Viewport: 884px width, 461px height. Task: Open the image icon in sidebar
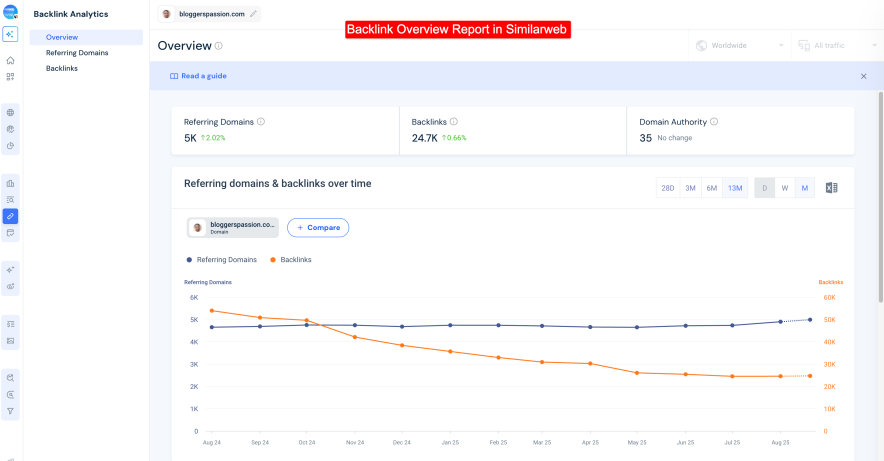pyautogui.click(x=10, y=341)
